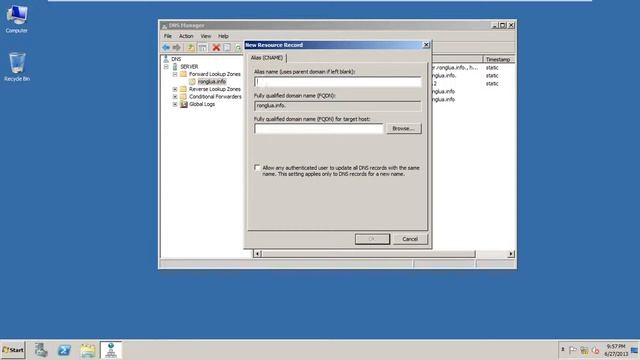The width and height of the screenshot is (640, 360).
Task: Click the OK button in the dialog
Action: 372,239
